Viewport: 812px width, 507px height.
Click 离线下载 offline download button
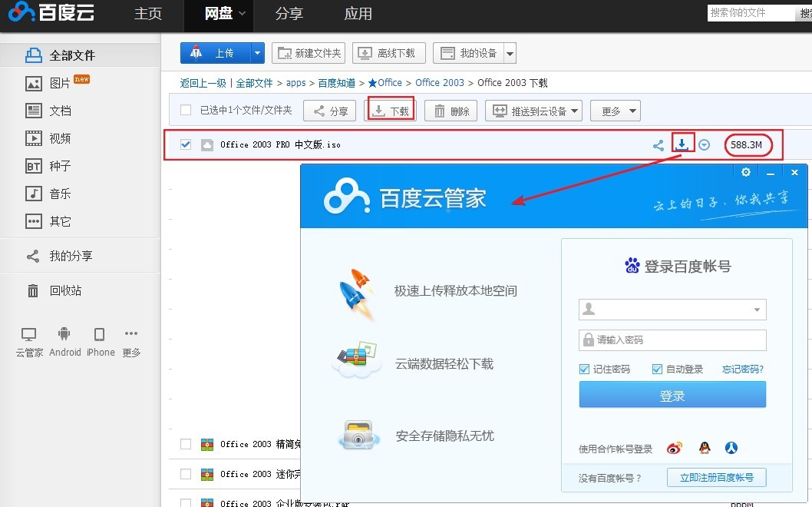389,53
